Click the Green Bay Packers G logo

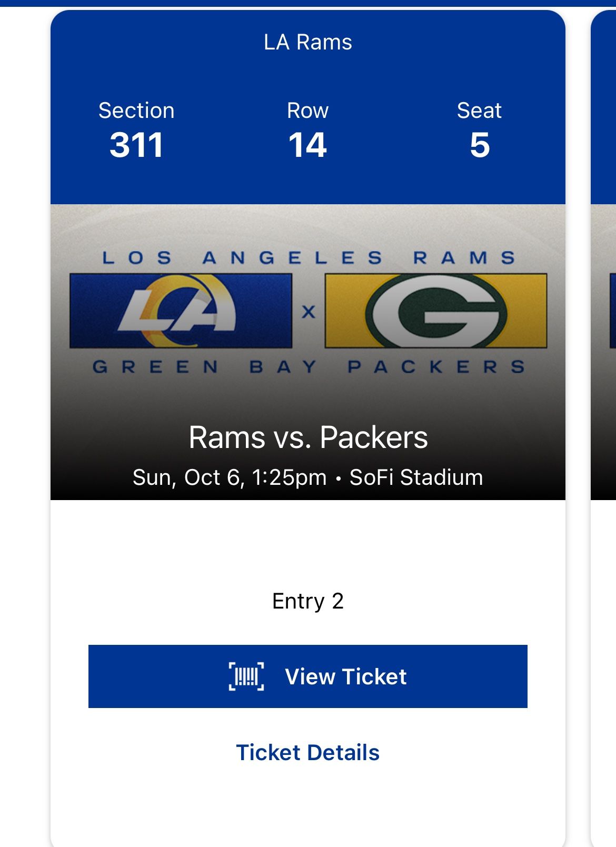[x=436, y=311]
